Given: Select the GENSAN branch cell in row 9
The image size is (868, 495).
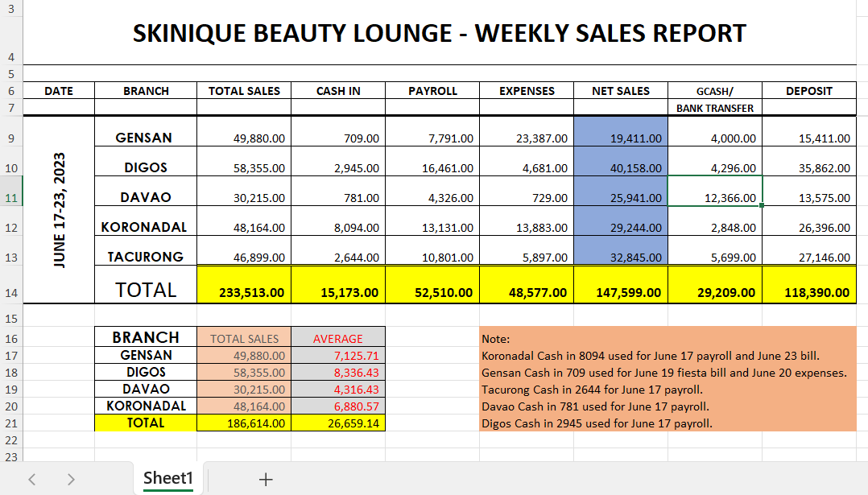Looking at the screenshot, I should click(146, 132).
